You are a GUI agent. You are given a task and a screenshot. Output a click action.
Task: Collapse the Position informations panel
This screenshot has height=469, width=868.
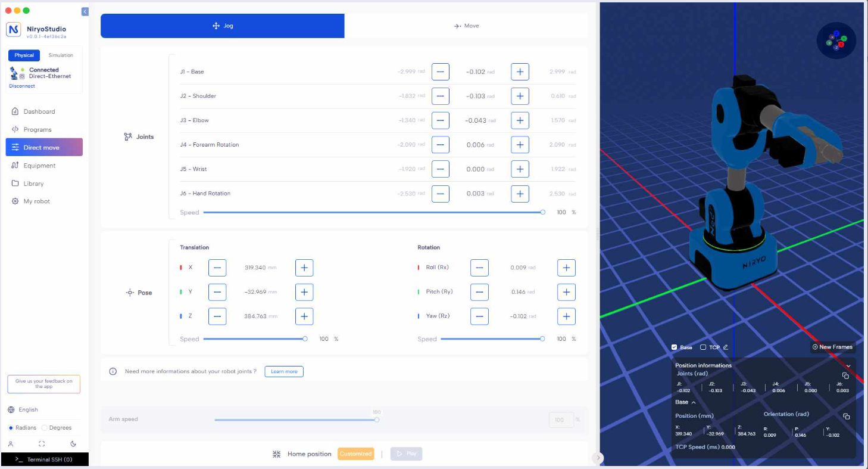point(848,365)
